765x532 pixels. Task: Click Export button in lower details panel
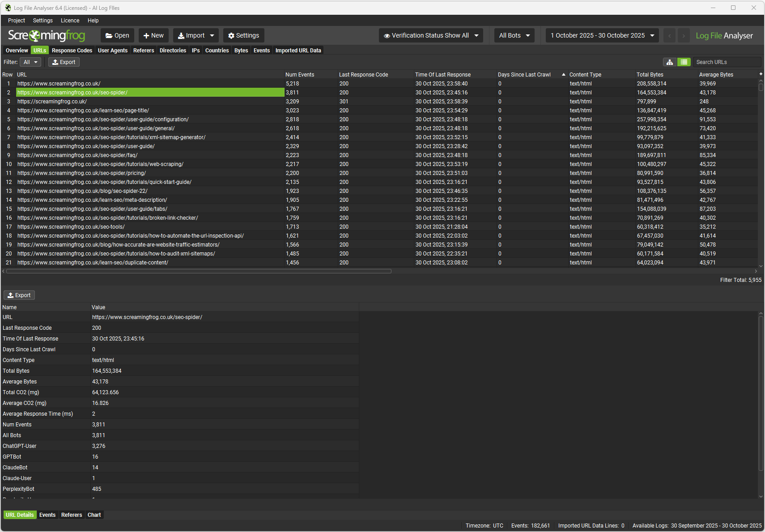coord(19,295)
